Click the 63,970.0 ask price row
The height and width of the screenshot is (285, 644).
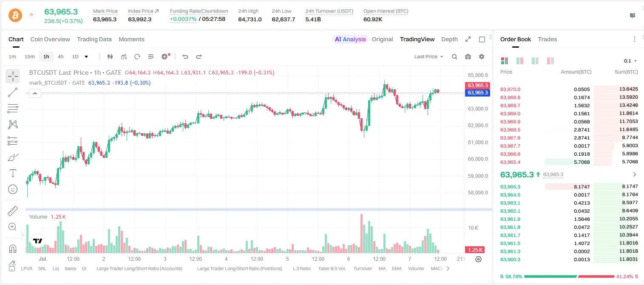[569, 89]
